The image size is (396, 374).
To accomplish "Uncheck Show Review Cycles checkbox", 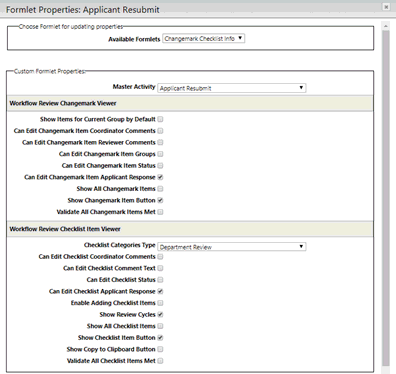I will [x=160, y=314].
